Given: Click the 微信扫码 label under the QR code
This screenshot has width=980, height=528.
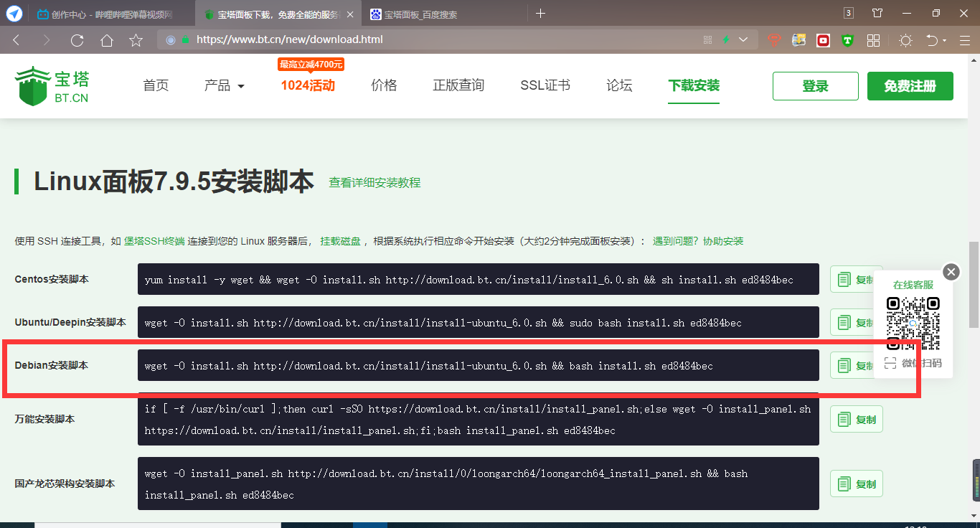Looking at the screenshot, I should 922,363.
